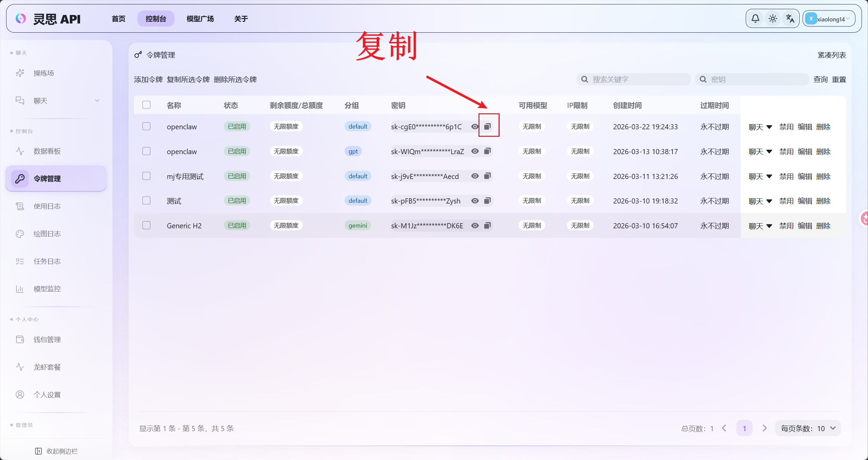Screen dimensions: 868x460
Task: Open 任务日志 in the sidebar
Action: 56,261
